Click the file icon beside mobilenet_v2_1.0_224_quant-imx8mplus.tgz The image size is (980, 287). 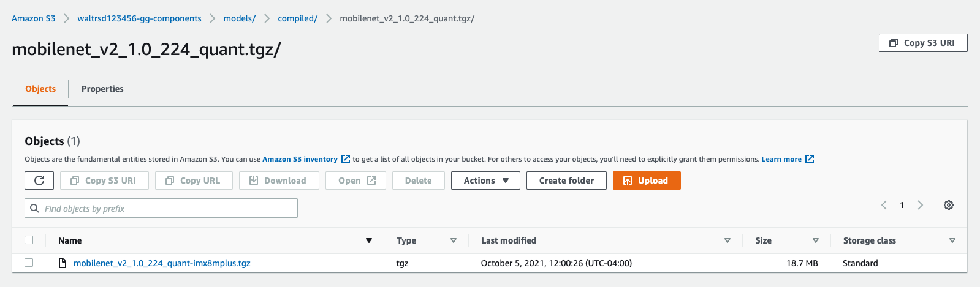62,263
